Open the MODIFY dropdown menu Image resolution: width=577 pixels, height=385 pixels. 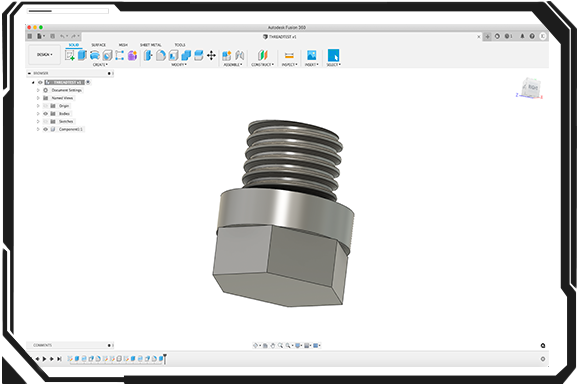click(x=179, y=65)
